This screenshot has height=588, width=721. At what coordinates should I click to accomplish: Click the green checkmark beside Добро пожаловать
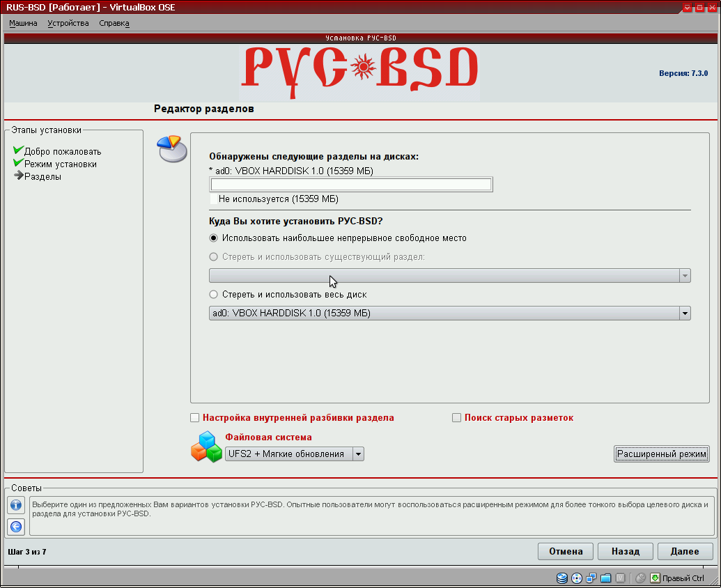click(x=18, y=150)
